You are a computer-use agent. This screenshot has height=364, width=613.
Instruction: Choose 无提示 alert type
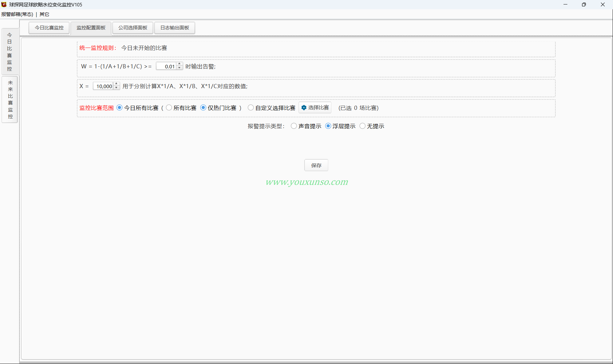(x=362, y=126)
